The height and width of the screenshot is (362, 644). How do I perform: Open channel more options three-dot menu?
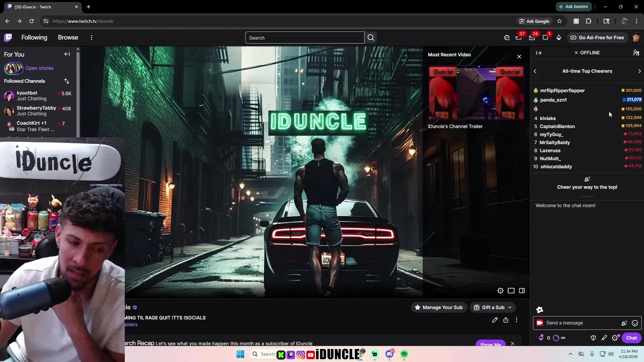(516, 320)
